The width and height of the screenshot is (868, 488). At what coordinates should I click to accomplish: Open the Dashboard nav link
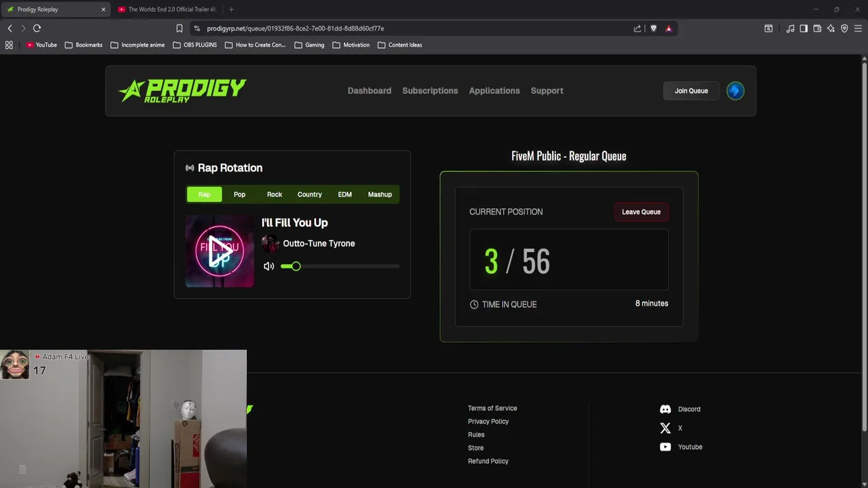pos(370,91)
